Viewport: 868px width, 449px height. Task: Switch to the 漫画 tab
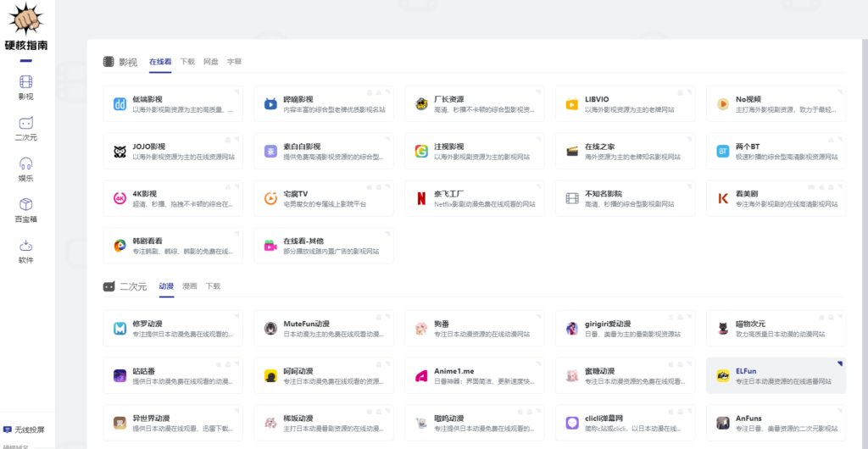(190, 286)
